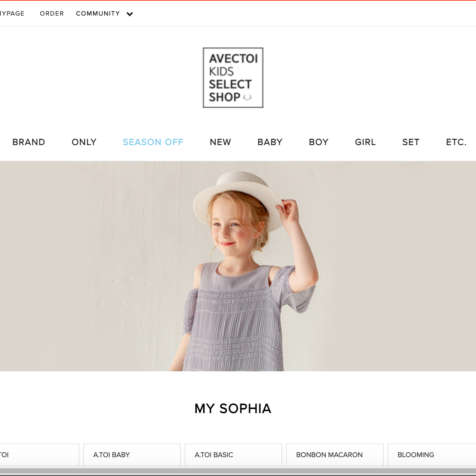Choose the BONBON MACARON brand box
Viewport: 476px width, 476px height.
(x=335, y=455)
